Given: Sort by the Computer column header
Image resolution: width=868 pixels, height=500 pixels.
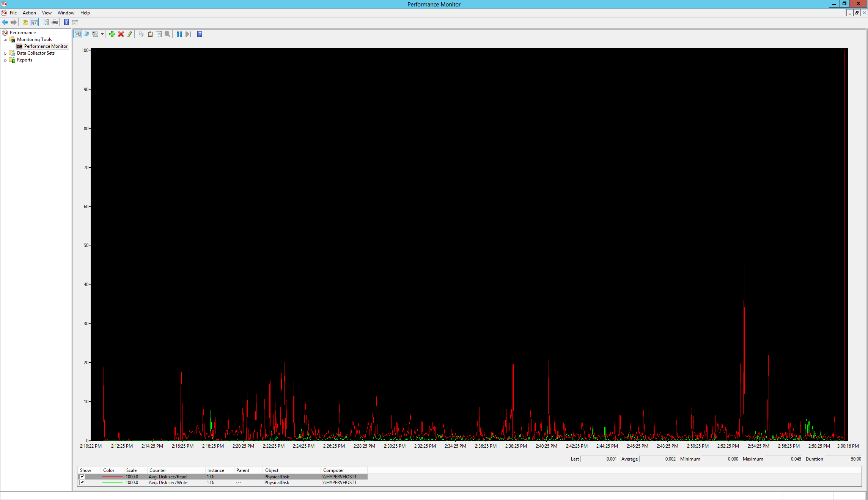Looking at the screenshot, I should click(344, 470).
